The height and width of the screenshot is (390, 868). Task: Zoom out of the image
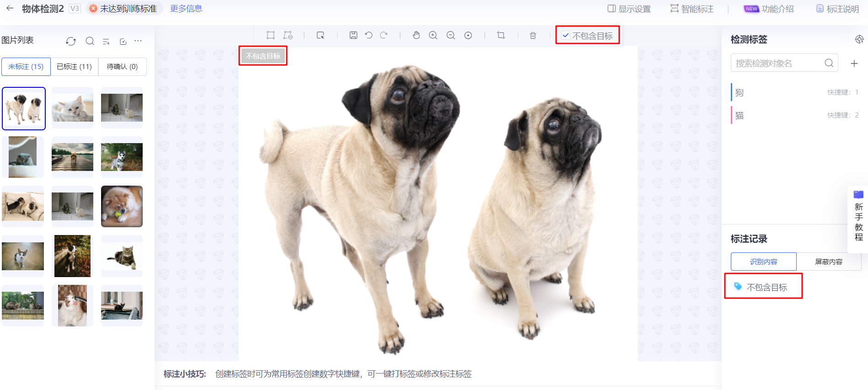point(450,35)
